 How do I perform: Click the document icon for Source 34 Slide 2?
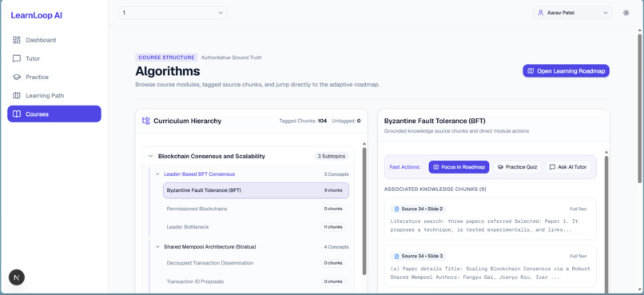(396, 209)
